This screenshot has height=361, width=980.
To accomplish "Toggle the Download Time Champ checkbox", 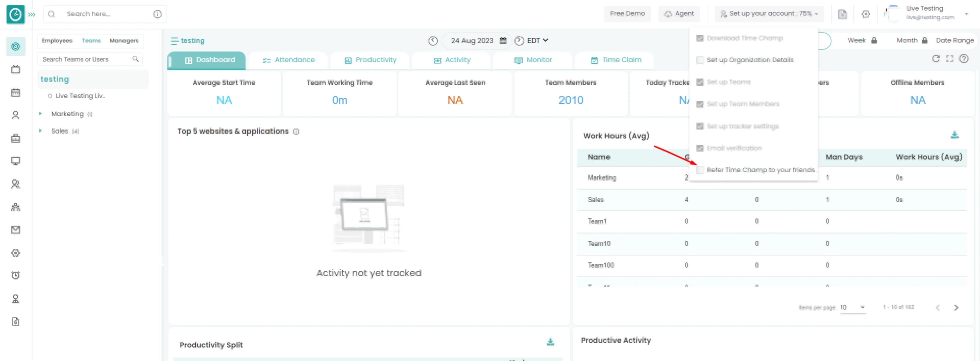I will (700, 38).
